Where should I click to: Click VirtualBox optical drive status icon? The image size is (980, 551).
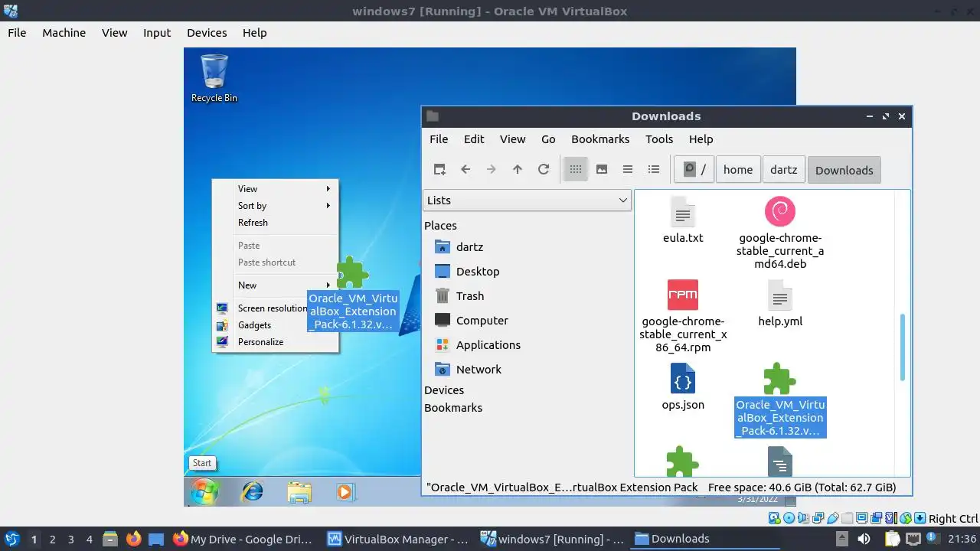[789, 518]
